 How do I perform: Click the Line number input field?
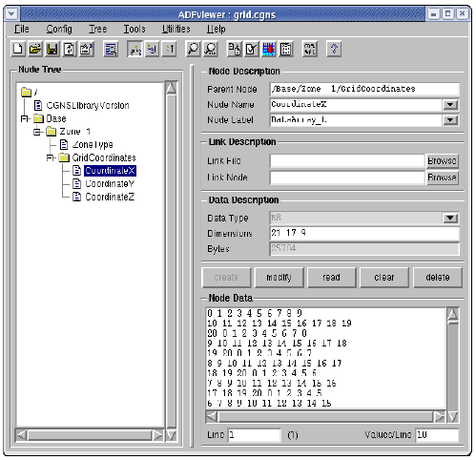pos(255,435)
